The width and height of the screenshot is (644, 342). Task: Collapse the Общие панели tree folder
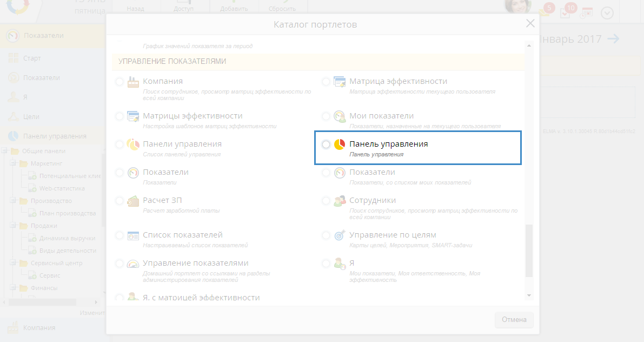click(x=4, y=151)
